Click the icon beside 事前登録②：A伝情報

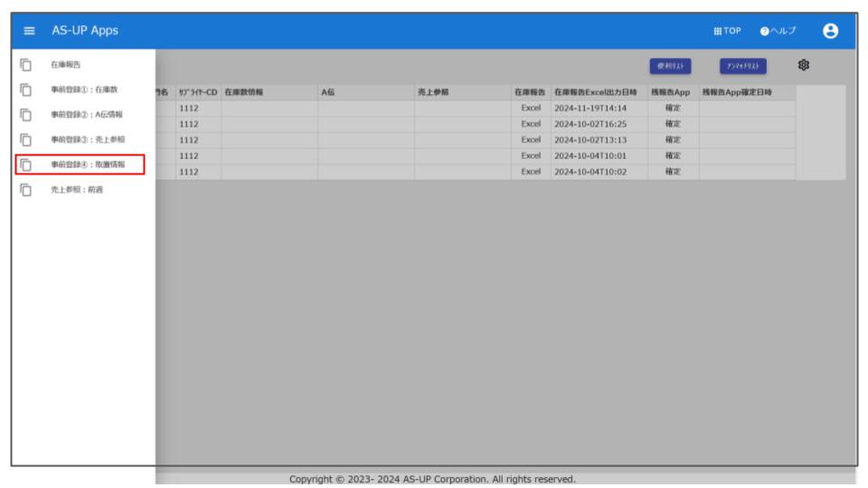pos(26,115)
